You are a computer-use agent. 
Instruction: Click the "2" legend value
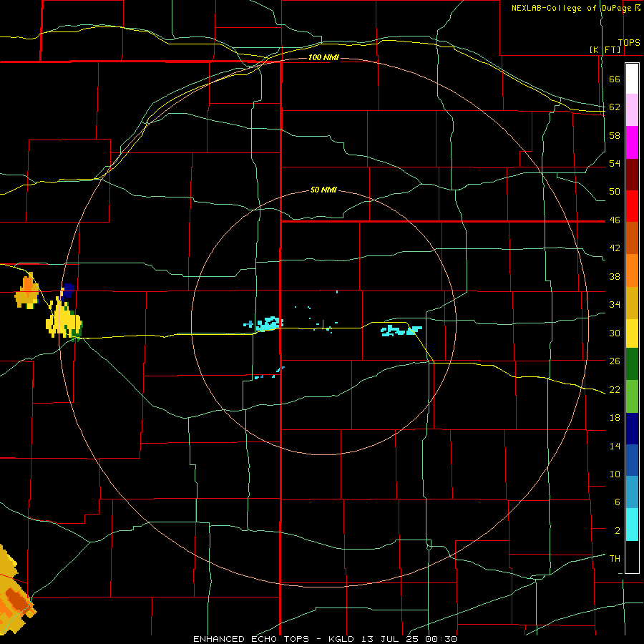(618, 531)
